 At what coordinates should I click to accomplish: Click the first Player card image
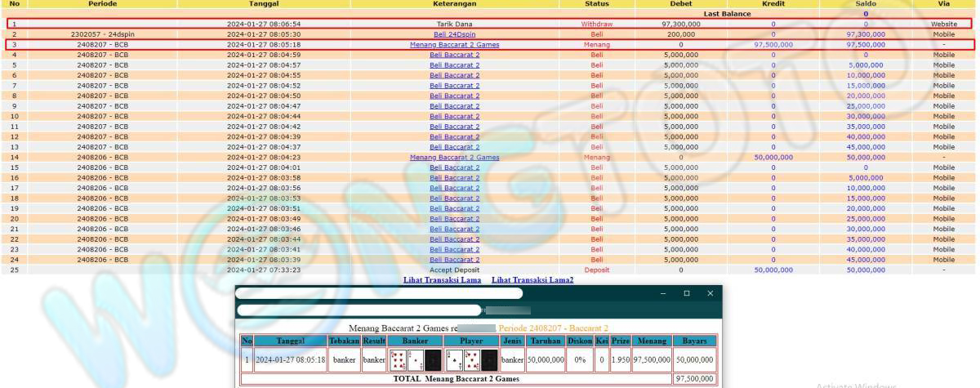[x=455, y=359]
